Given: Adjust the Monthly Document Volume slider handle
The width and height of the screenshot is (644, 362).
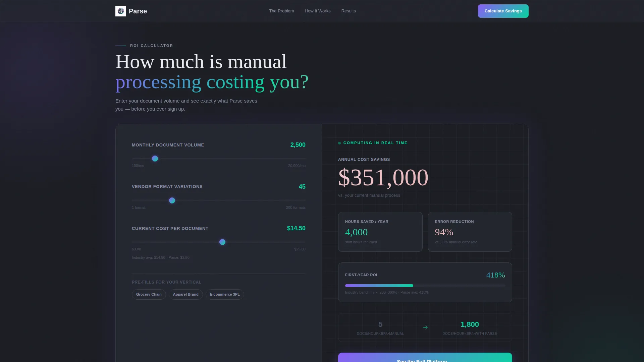Looking at the screenshot, I should (x=155, y=159).
